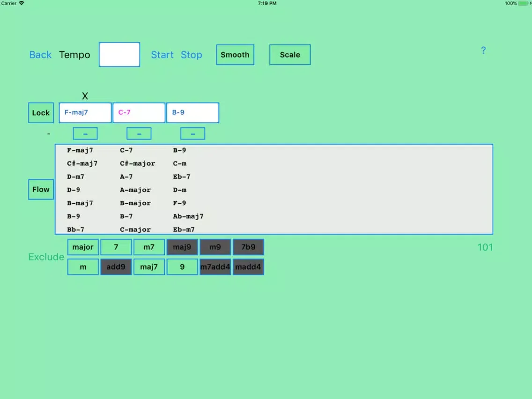The width and height of the screenshot is (532, 399).
Task: Select C#-maj7 in the chord list
Action: (x=82, y=163)
